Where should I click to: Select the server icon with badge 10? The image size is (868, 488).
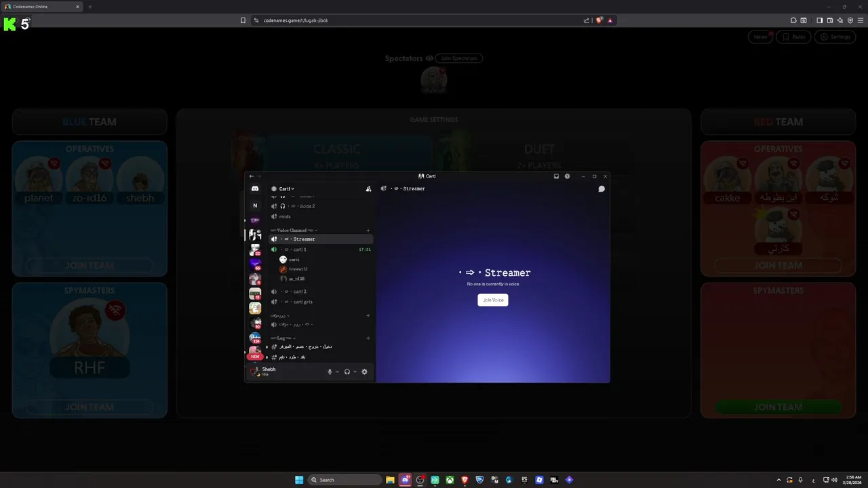click(255, 323)
